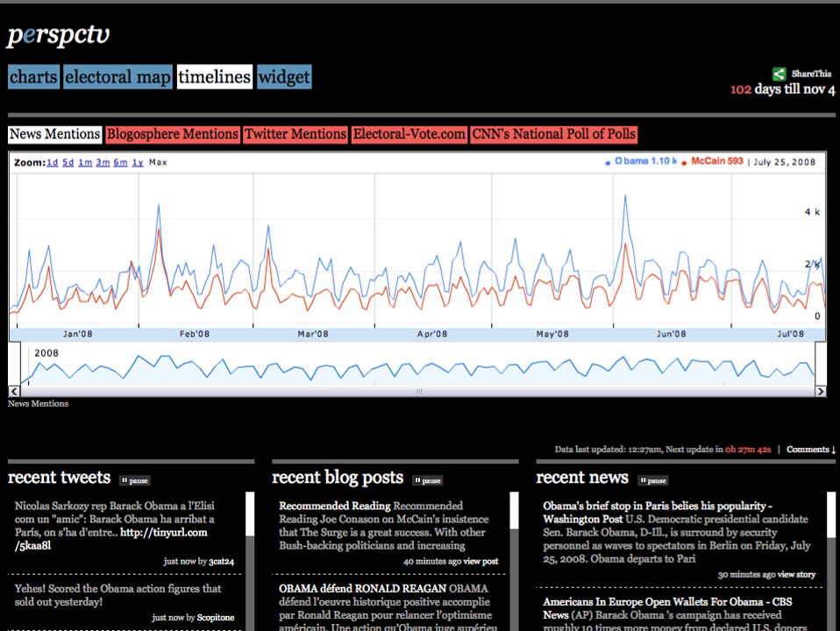Open Recommended Reading blog headline
The width and height of the screenshot is (840, 631).
click(335, 506)
